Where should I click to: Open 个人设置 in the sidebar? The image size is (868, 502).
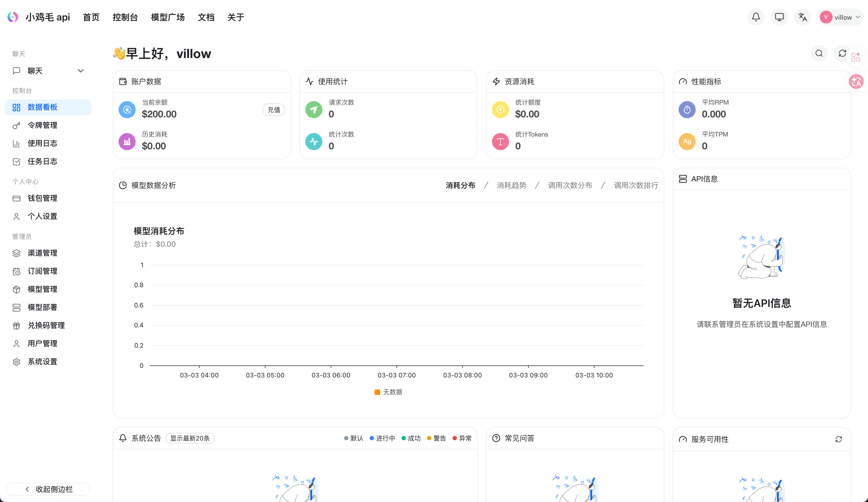pos(48,216)
